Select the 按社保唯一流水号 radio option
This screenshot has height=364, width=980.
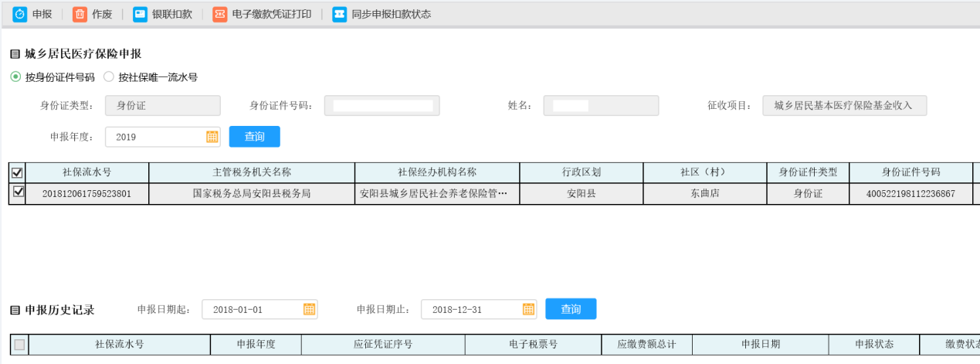[x=109, y=77]
